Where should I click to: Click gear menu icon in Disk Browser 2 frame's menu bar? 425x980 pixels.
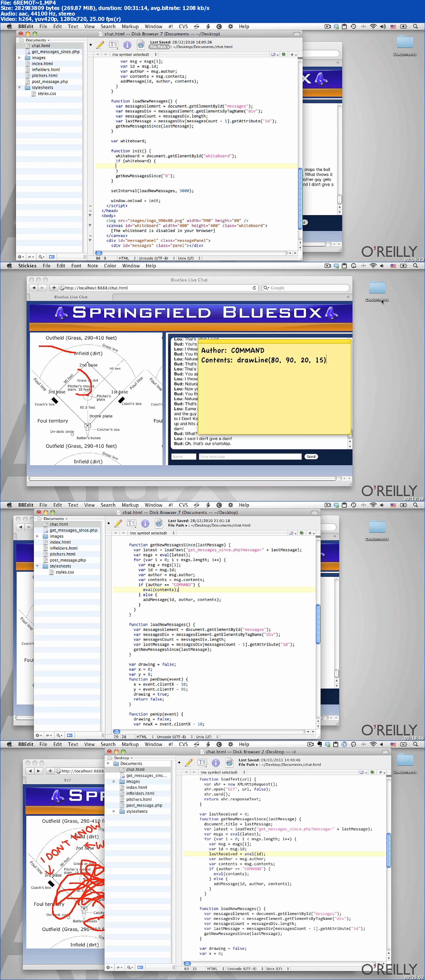coord(230,744)
